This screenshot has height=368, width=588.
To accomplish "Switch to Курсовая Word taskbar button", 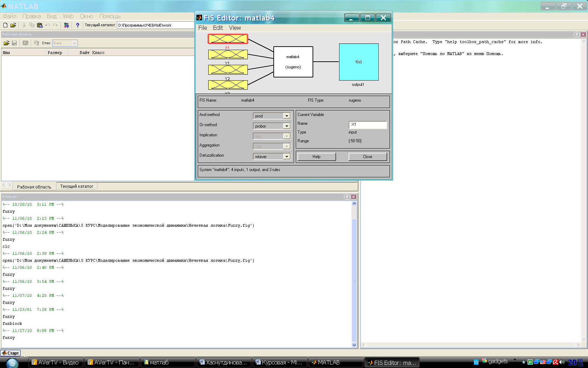I will 280,362.
